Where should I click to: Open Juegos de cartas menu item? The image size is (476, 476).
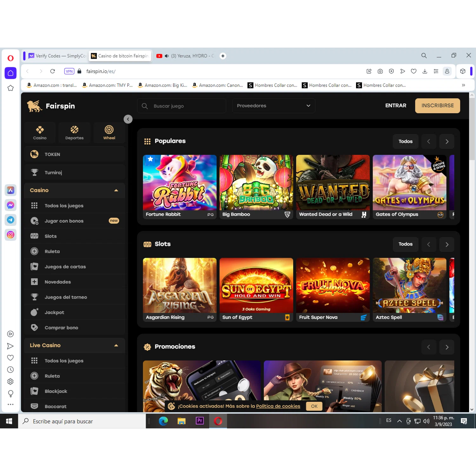click(x=75, y=267)
